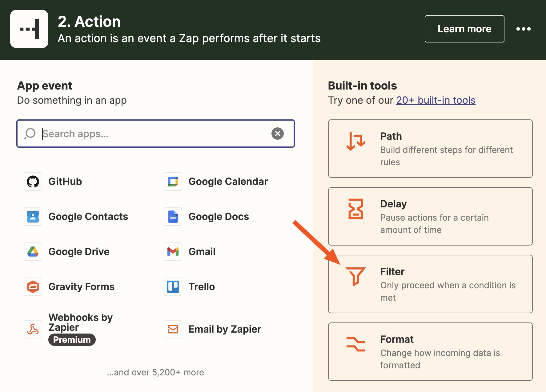Open the three-dot more options menu
Screen dimensions: 546x392
pyautogui.click(x=524, y=29)
